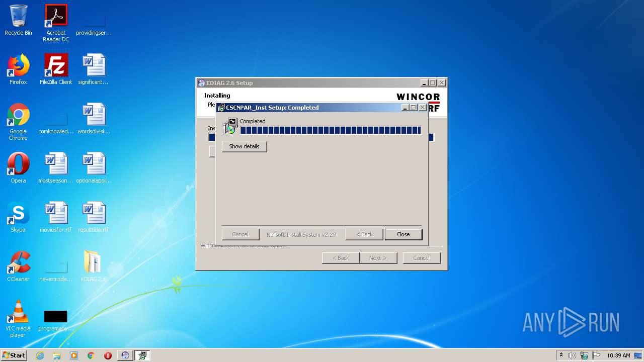Open Acrobat Reader DC shortcut
This screenshot has height=362, width=644.
pyautogui.click(x=56, y=23)
